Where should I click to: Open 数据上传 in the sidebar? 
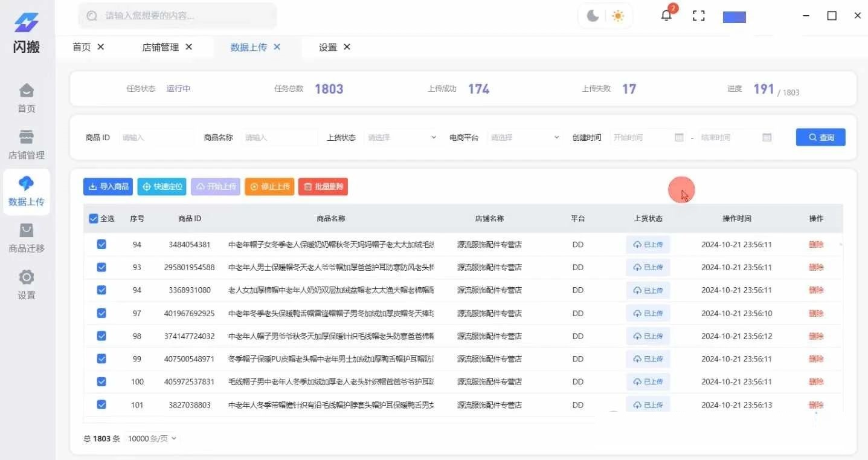point(27,192)
